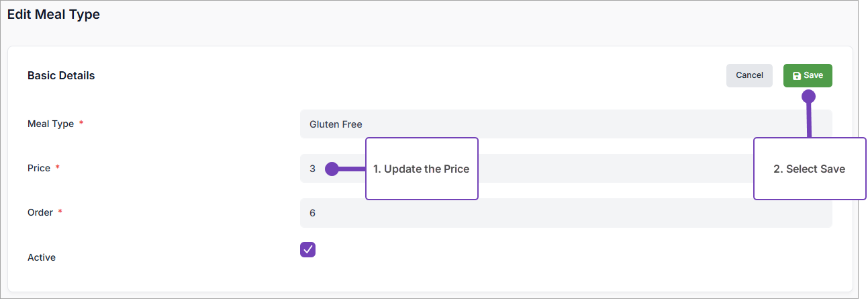The height and width of the screenshot is (299, 868).
Task: Click into the Price input field
Action: [x=604, y=169]
